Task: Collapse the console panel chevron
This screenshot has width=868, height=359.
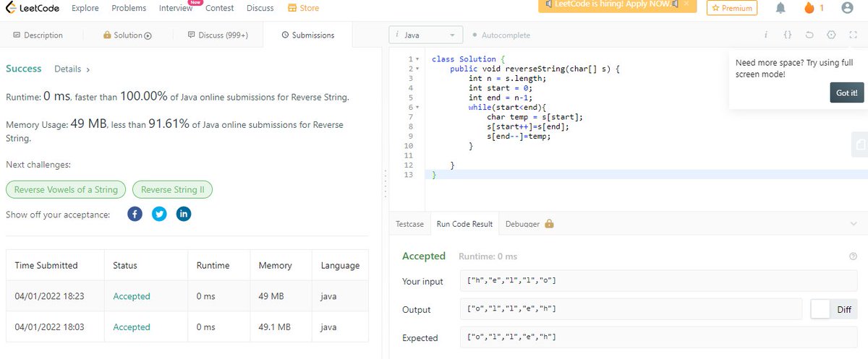Action: tap(853, 224)
